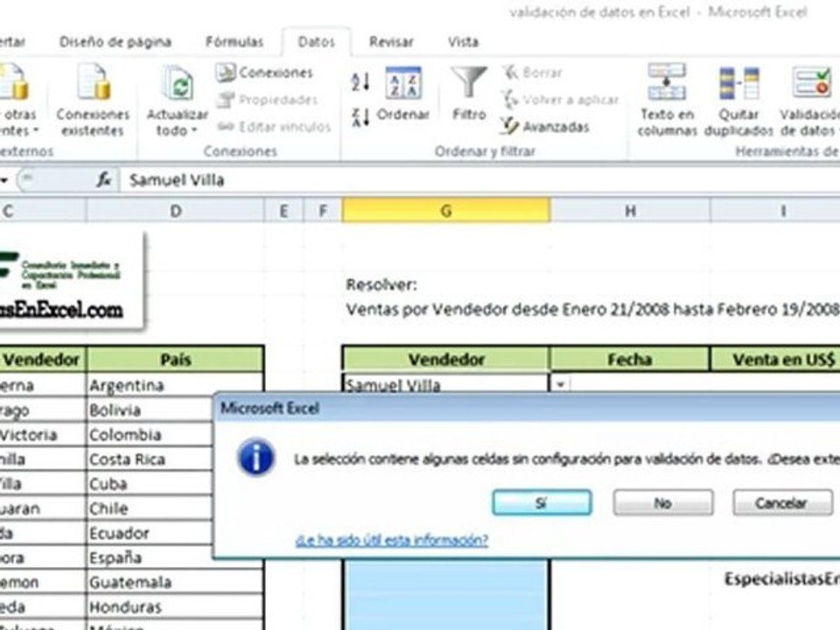Sort ascending with the A-Z icon
This screenshot has width=840, height=630.
(x=360, y=82)
